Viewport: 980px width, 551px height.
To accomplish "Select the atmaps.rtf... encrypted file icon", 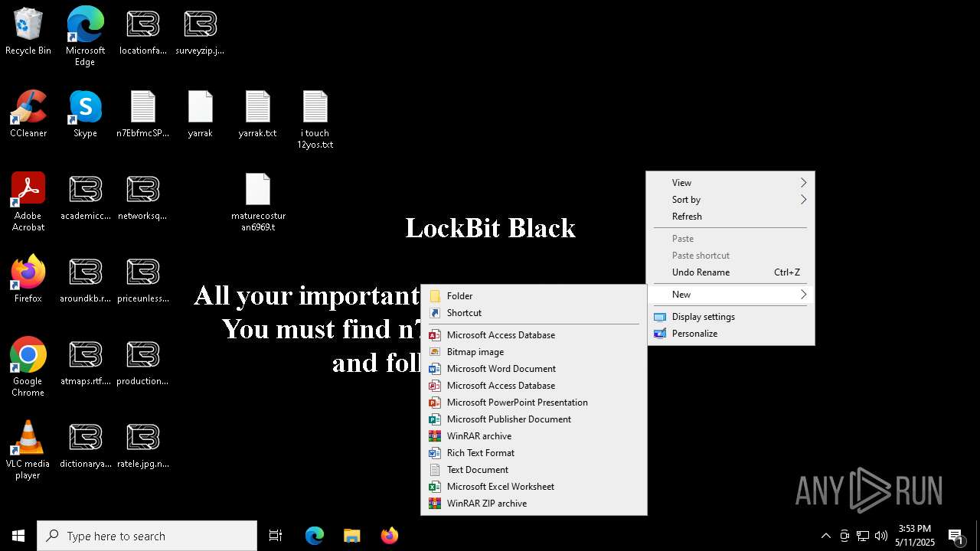I will (x=85, y=362).
